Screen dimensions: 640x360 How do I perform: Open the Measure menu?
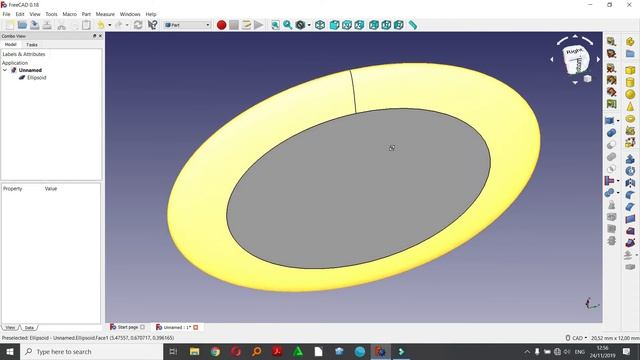(x=105, y=14)
